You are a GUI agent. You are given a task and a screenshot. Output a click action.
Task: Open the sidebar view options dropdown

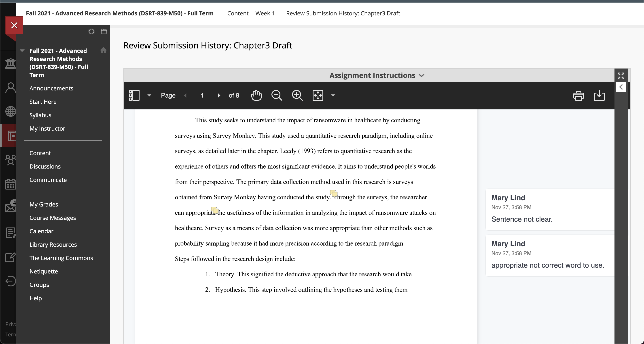click(x=149, y=95)
